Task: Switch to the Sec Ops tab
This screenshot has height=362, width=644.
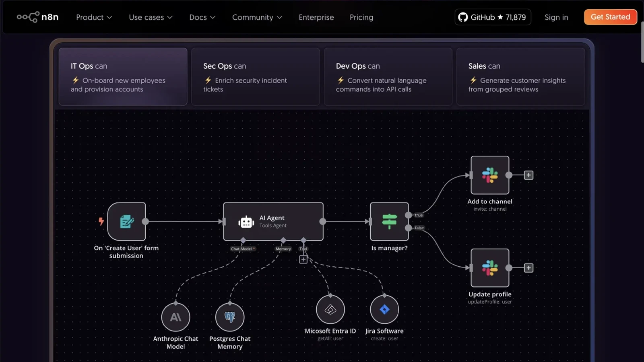Action: coord(256,77)
